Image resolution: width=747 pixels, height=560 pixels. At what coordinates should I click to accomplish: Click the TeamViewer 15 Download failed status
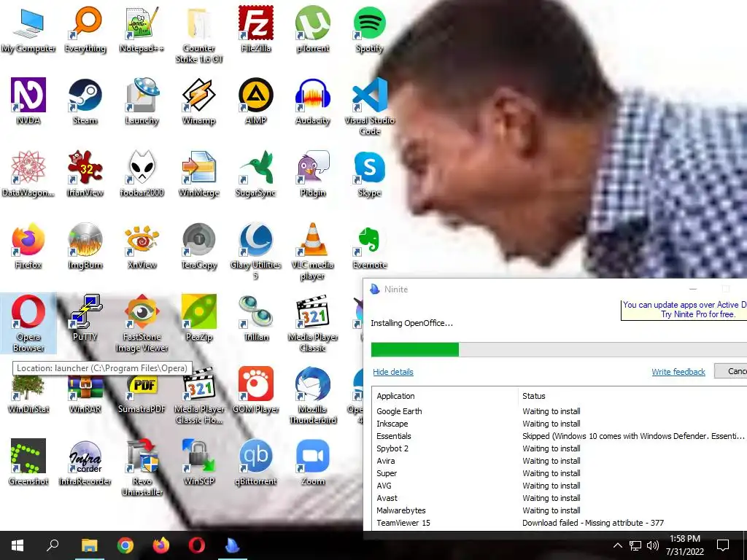coord(592,523)
